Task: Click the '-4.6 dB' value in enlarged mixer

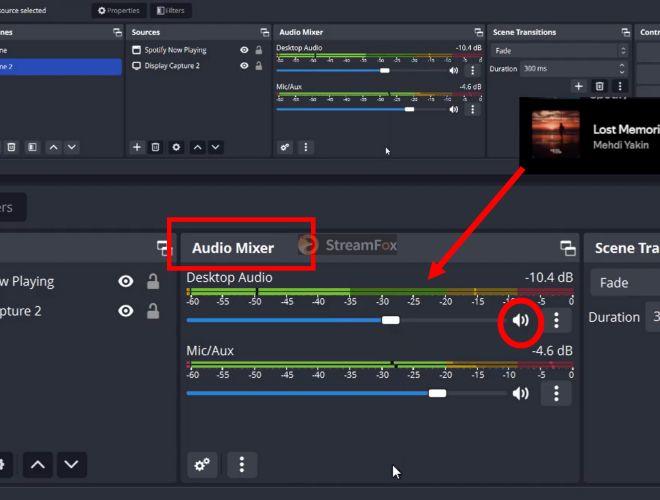Action: 552,351
